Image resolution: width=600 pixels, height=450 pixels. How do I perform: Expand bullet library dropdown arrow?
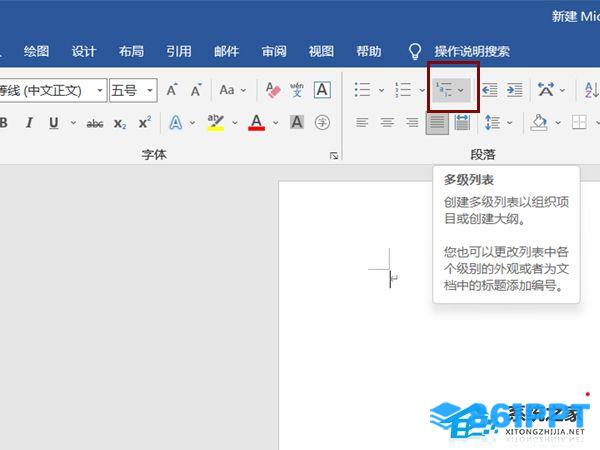coord(381,90)
